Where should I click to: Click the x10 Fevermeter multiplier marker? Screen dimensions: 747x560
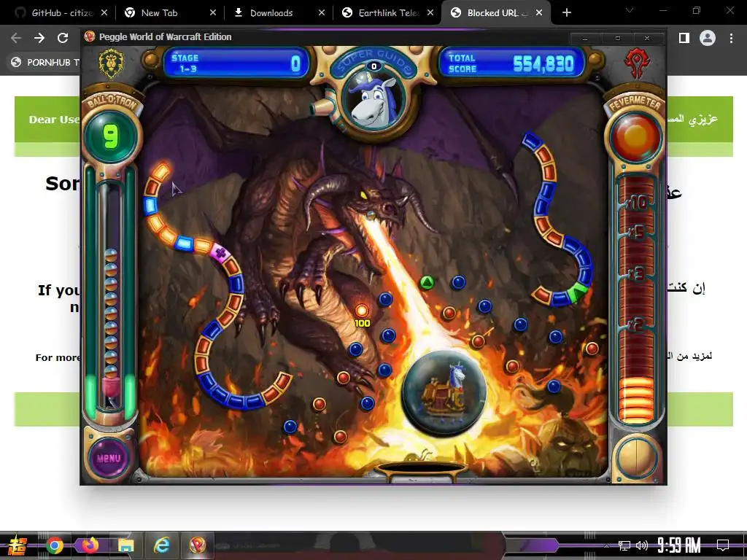(636, 203)
